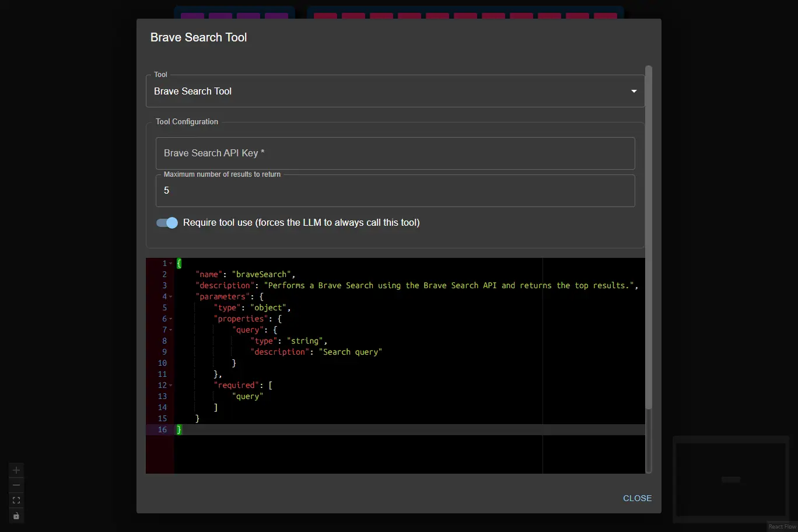Viewport: 798px width, 532px height.
Task: Toggle the interactivity lock icon
Action: coord(16,516)
